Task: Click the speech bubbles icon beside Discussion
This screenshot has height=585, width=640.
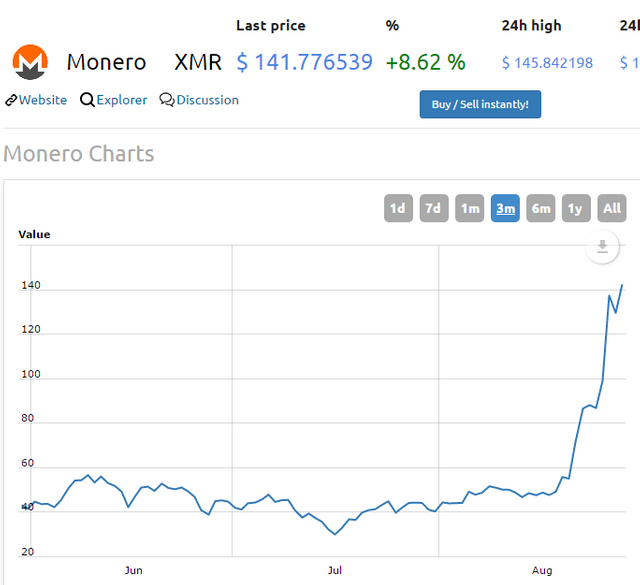Action: (167, 100)
